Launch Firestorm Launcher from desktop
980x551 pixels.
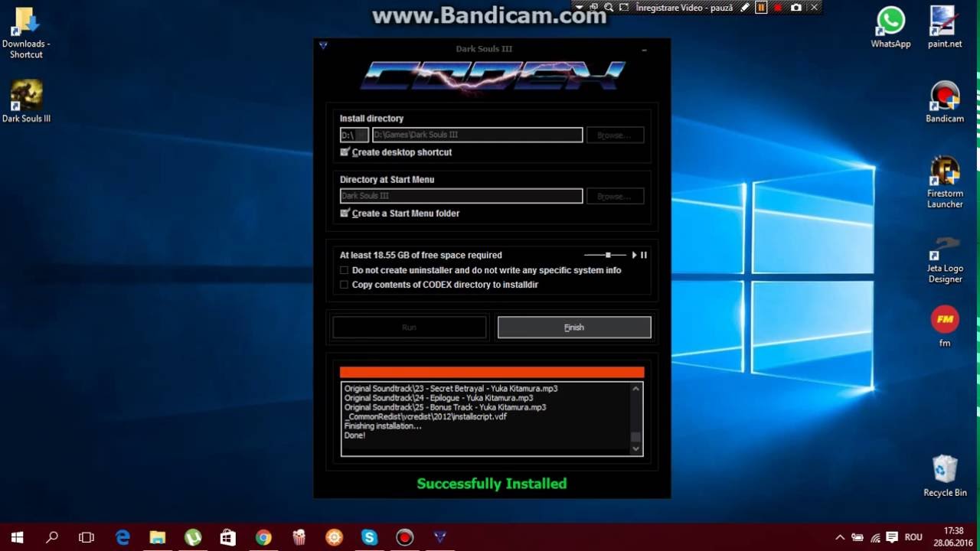click(945, 182)
